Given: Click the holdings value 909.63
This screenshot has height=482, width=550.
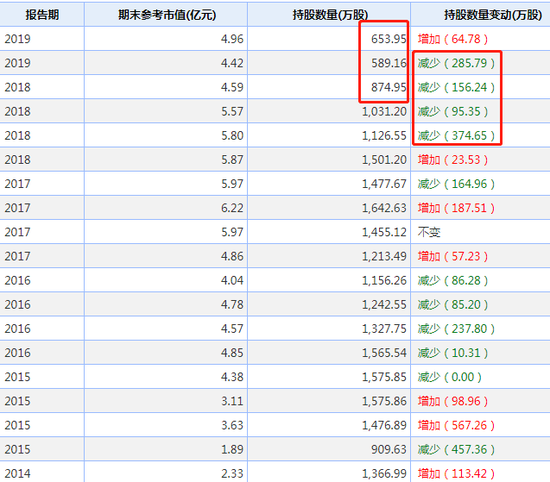Looking at the screenshot, I should [x=389, y=449].
